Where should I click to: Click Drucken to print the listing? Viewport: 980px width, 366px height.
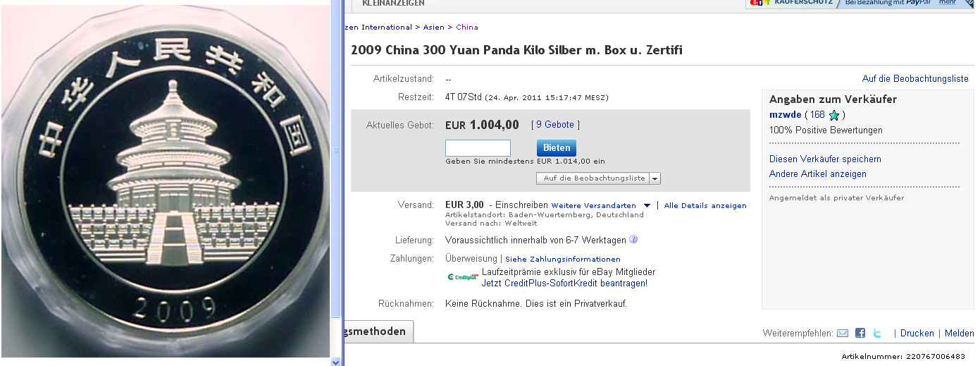[917, 334]
